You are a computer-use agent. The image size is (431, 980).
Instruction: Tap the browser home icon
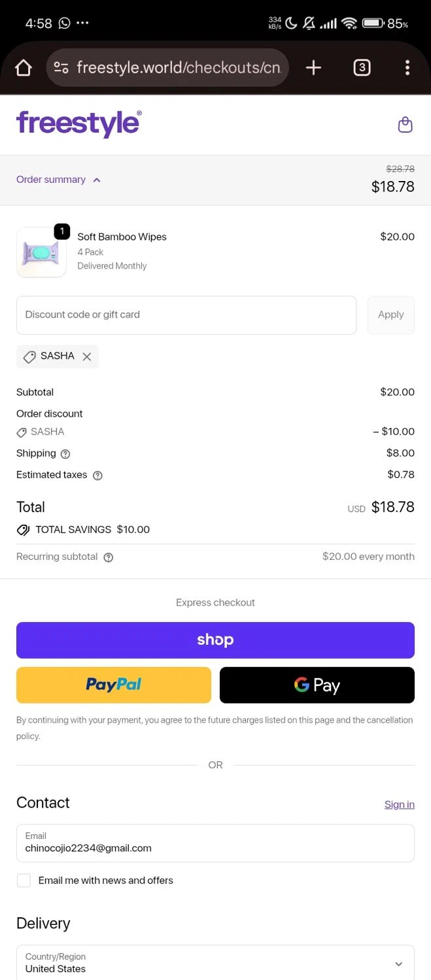(24, 68)
